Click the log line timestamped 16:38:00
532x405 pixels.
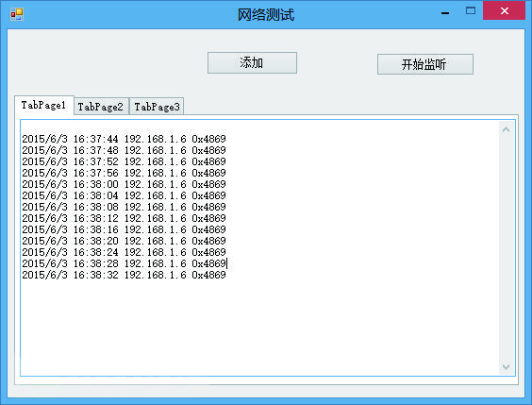coord(124,184)
